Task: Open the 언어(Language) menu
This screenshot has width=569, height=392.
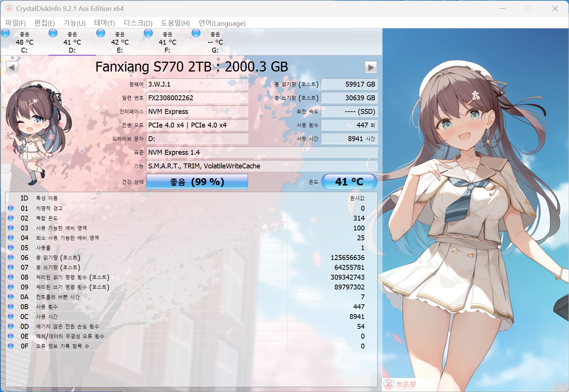Action: 222,23
